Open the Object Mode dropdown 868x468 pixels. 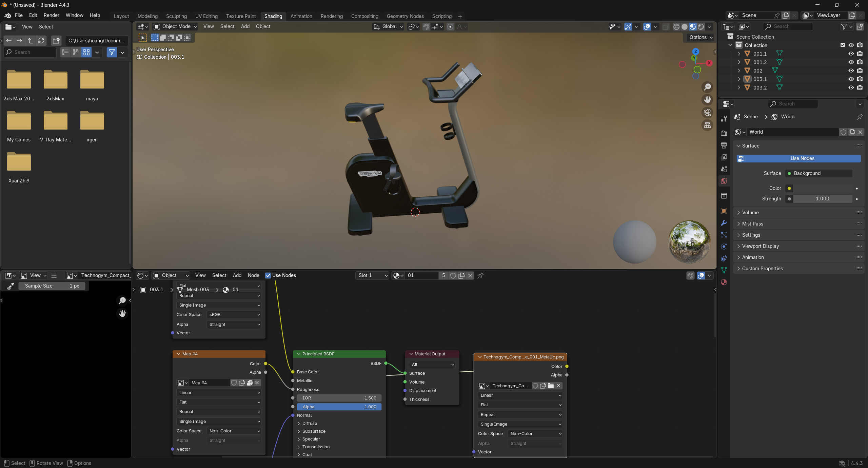175,27
